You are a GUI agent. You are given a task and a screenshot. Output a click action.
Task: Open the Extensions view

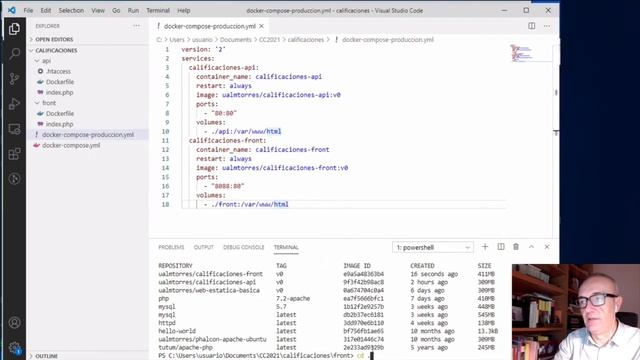[x=14, y=154]
